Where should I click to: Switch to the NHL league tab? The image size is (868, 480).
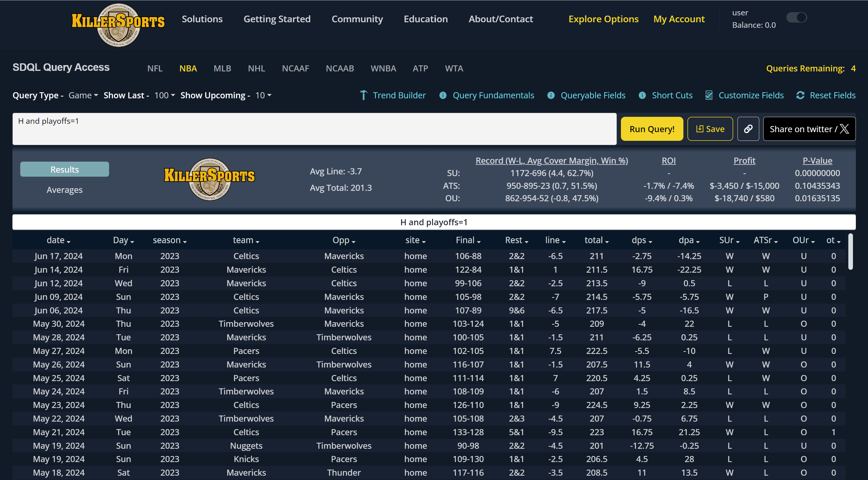click(x=256, y=68)
